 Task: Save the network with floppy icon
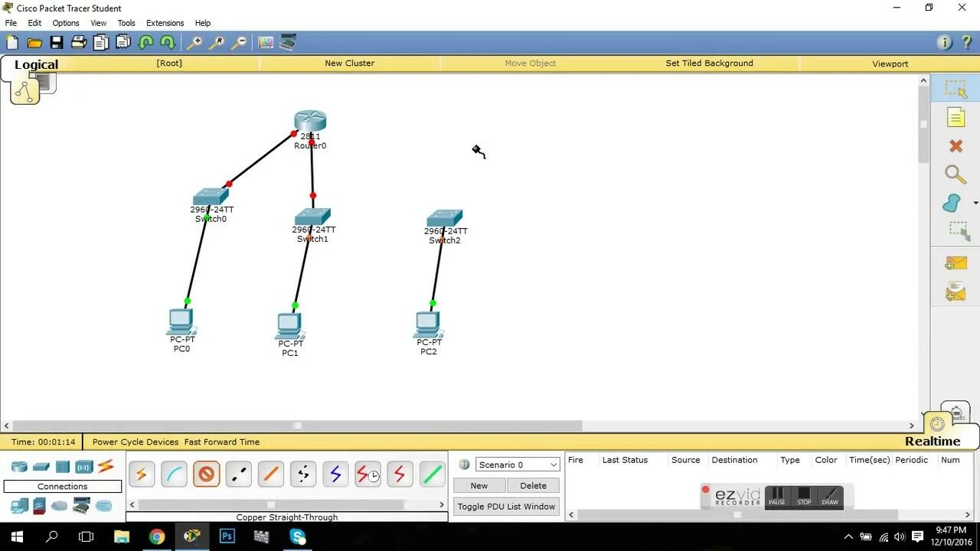pos(57,43)
